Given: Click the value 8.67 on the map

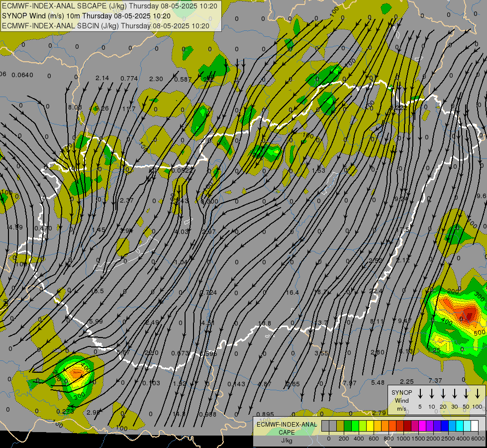Looking at the screenshot, I should [x=123, y=352].
